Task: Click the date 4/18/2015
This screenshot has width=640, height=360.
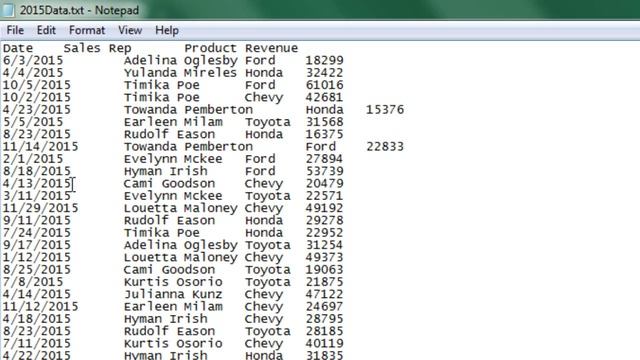Action: coord(37,319)
